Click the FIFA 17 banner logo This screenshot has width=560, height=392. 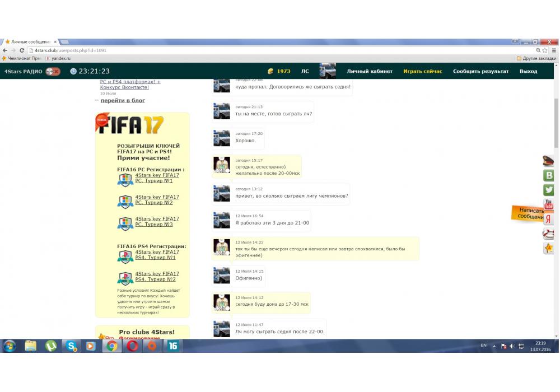click(130, 124)
